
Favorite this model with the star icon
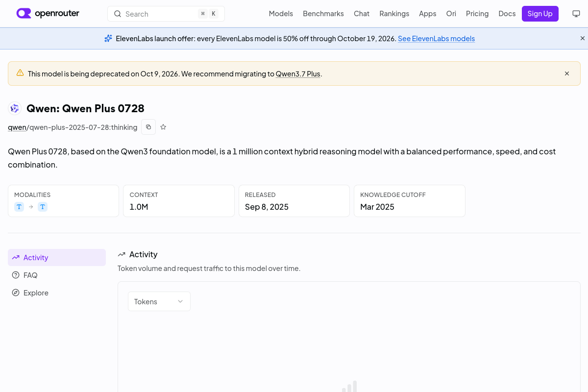(x=163, y=127)
